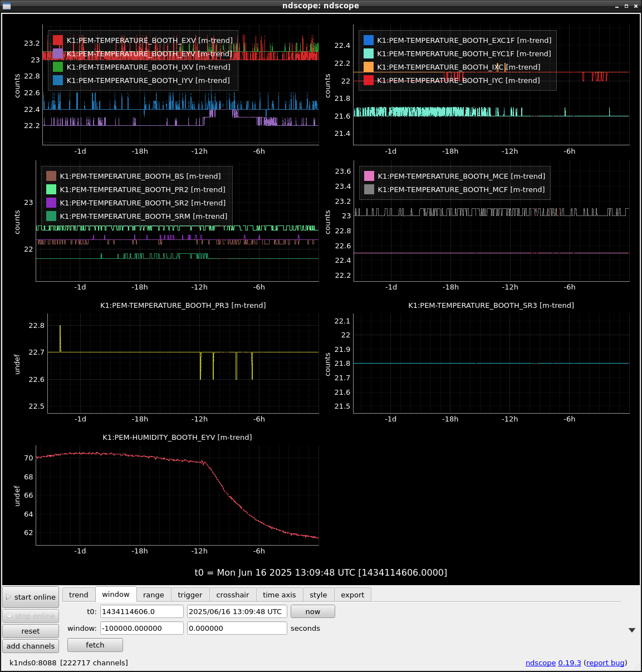Viewport: 642px width, 672px height.
Task: Click legend label K1:PEM-TEMPERATURE_BOOTH_IXV [m-trend]
Action: coord(149,67)
